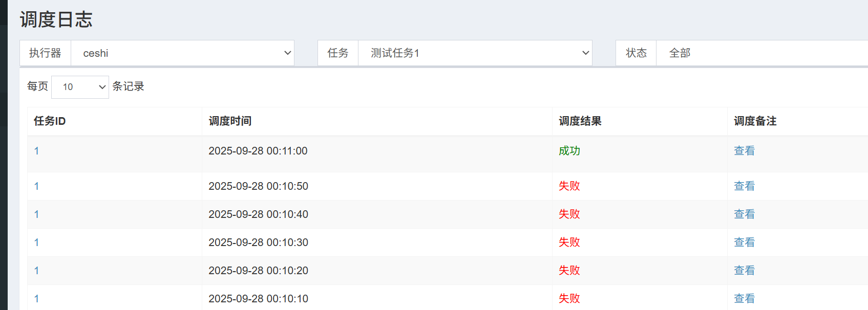The height and width of the screenshot is (310, 868).
Task: Click task ID link in the 00:10:30 row
Action: pyautogui.click(x=36, y=242)
